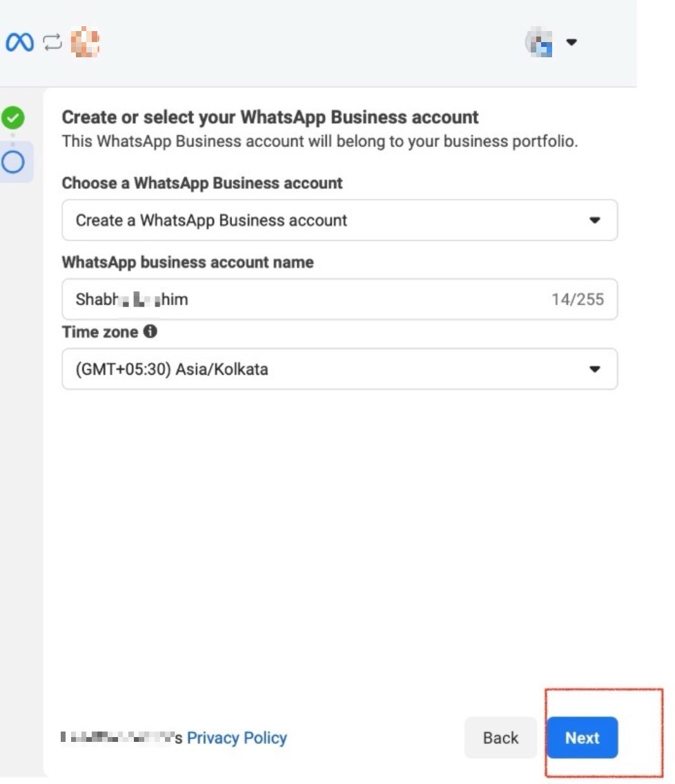Click the profile avatar in the header
This screenshot has height=784, width=675.
tap(539, 43)
